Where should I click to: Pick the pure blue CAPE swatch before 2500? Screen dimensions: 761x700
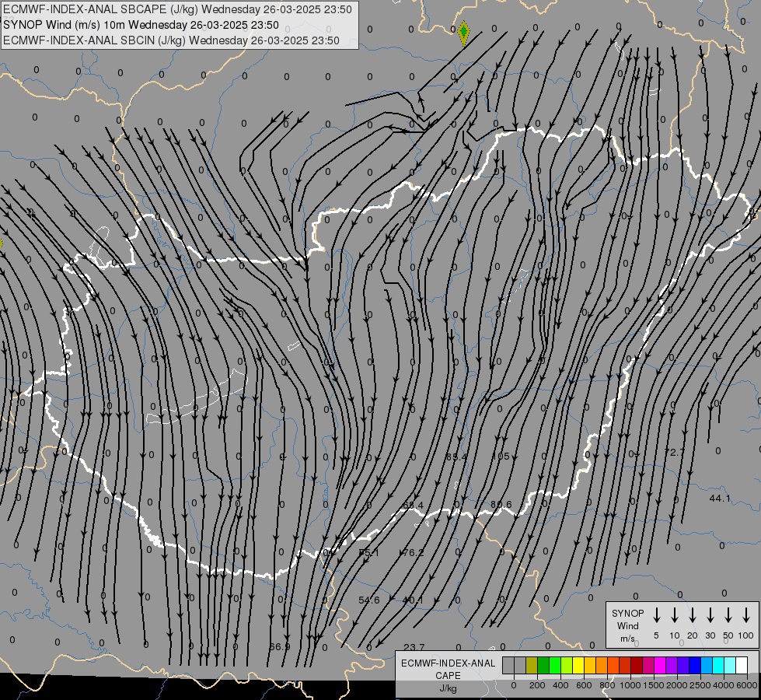(694, 665)
